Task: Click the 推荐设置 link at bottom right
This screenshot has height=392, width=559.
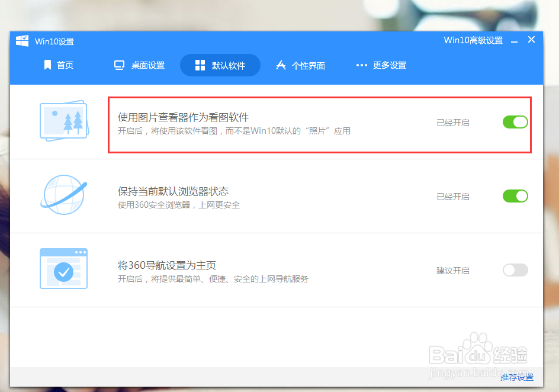Action: tap(517, 377)
